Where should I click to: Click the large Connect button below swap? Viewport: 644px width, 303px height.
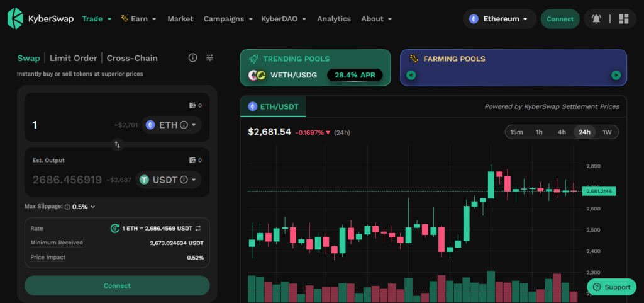click(117, 286)
